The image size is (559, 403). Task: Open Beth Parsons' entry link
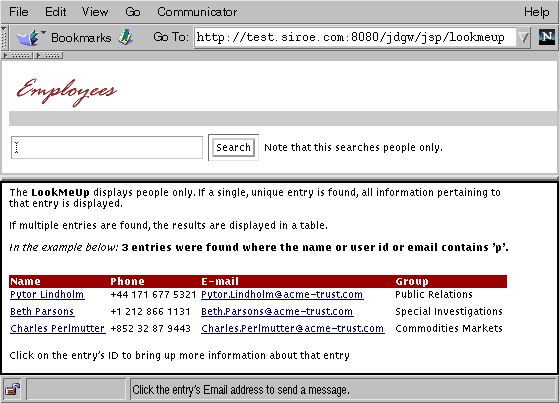[42, 312]
